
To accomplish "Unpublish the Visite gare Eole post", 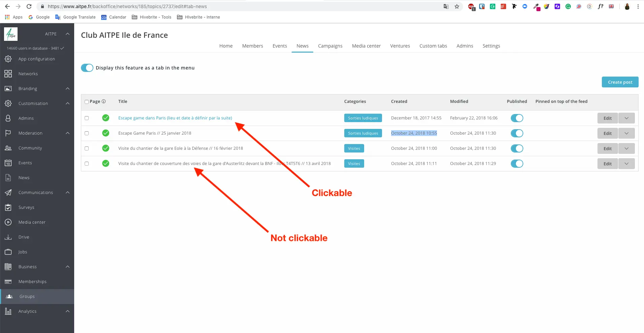I will click(x=517, y=148).
